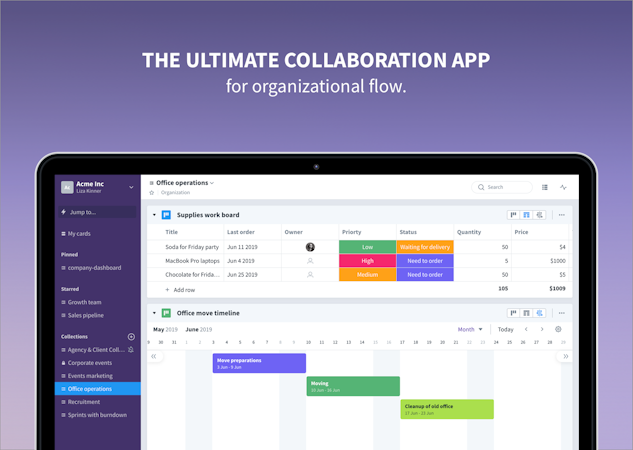Image resolution: width=633 pixels, height=450 pixels.
Task: Click the blue Supplies work board icon
Action: click(x=166, y=215)
